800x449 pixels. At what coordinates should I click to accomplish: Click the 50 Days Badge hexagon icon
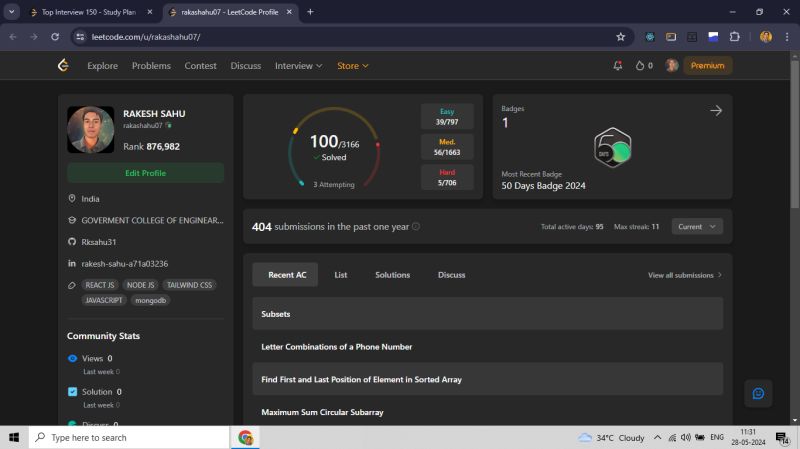[613, 147]
